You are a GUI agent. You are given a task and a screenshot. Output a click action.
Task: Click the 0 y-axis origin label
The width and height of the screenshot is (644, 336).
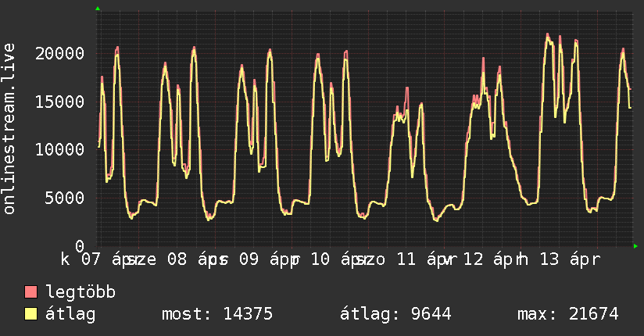pyautogui.click(x=79, y=245)
